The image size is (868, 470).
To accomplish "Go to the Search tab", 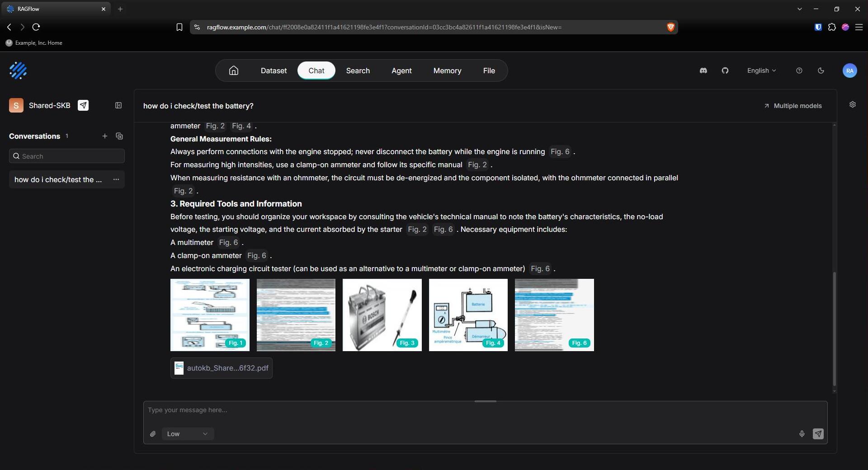I will pyautogui.click(x=358, y=70).
